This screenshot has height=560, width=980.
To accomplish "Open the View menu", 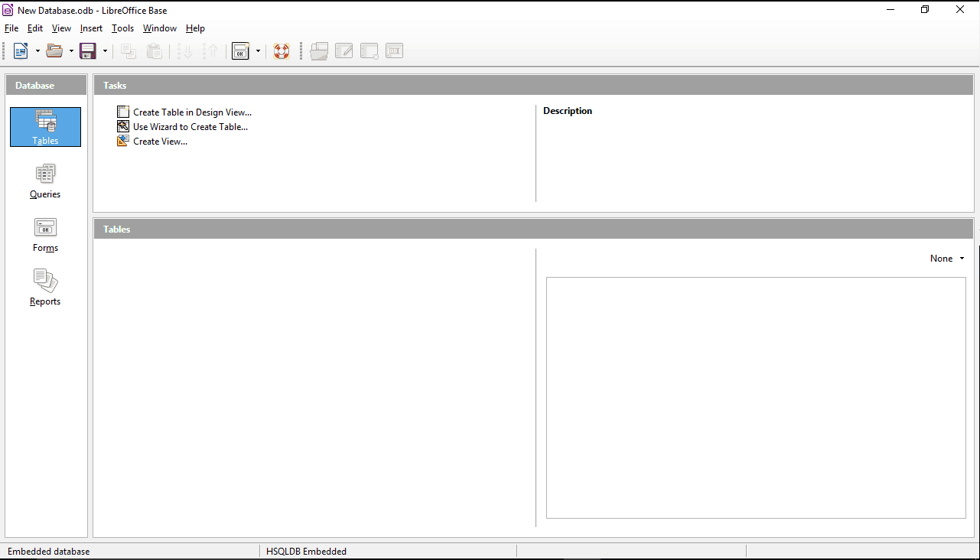I will click(61, 28).
